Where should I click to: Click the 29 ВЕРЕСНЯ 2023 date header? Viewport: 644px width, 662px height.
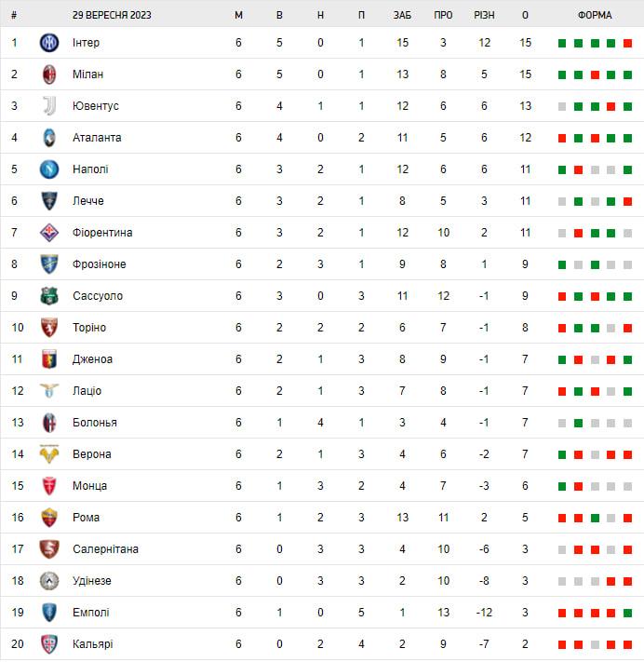(112, 15)
